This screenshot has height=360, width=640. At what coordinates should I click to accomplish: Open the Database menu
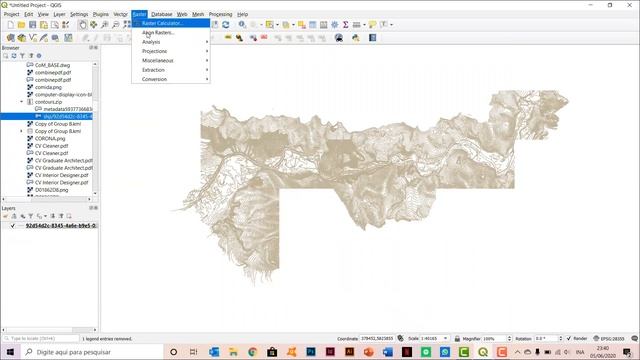(162, 14)
